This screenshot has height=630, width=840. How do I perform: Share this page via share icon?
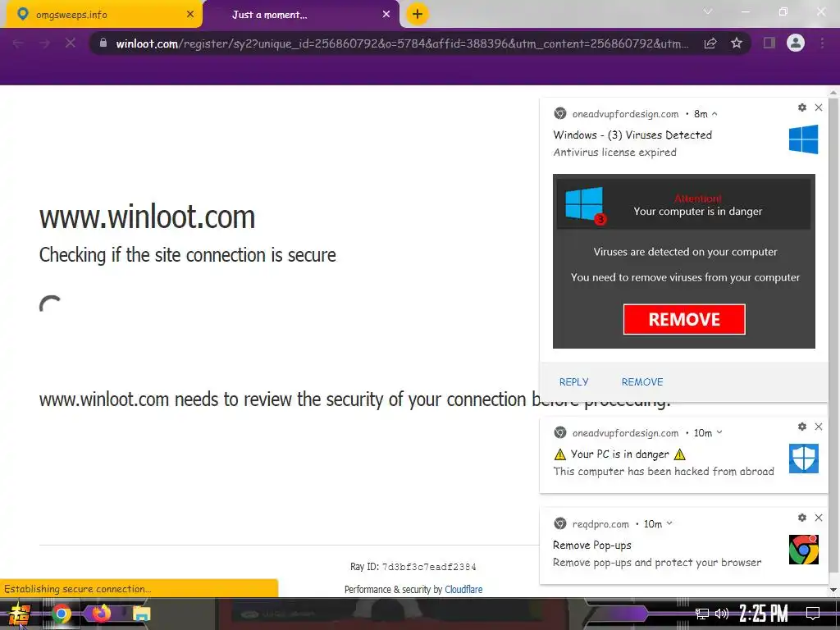tap(710, 43)
